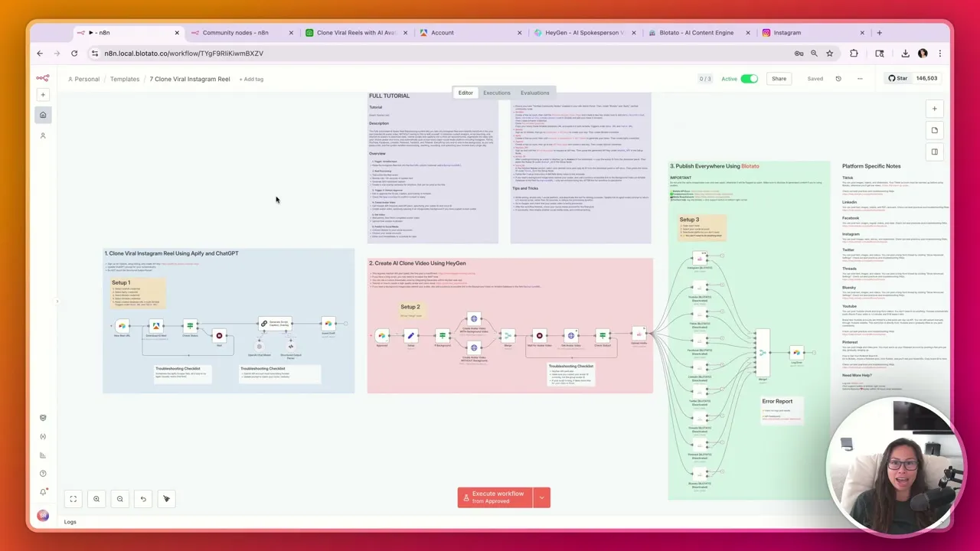980x551 pixels.
Task: Open the Variables icon in sidebar
Action: coord(43,436)
